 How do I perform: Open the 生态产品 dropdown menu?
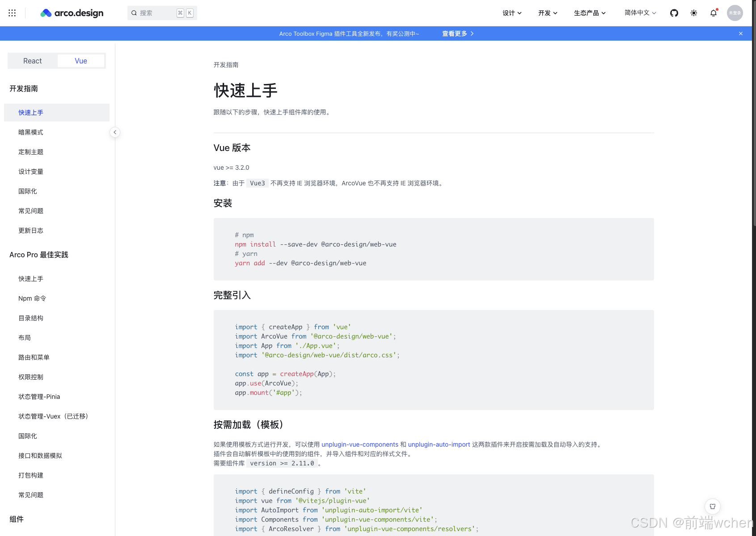589,13
